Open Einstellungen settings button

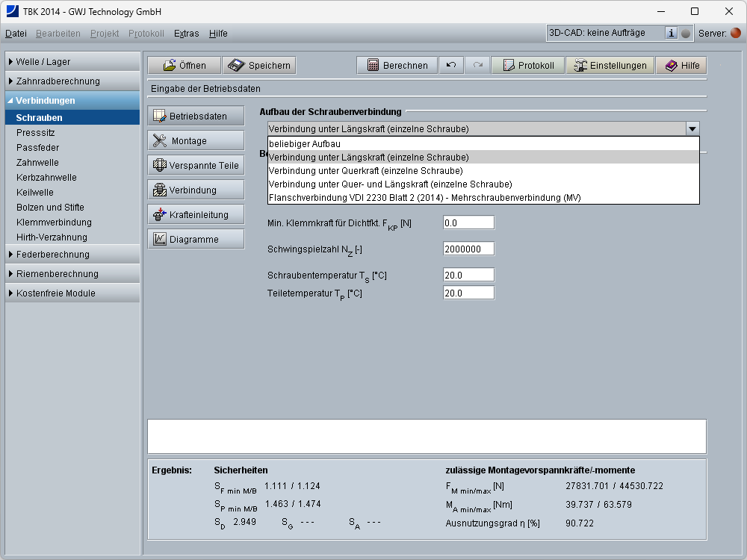(610, 66)
